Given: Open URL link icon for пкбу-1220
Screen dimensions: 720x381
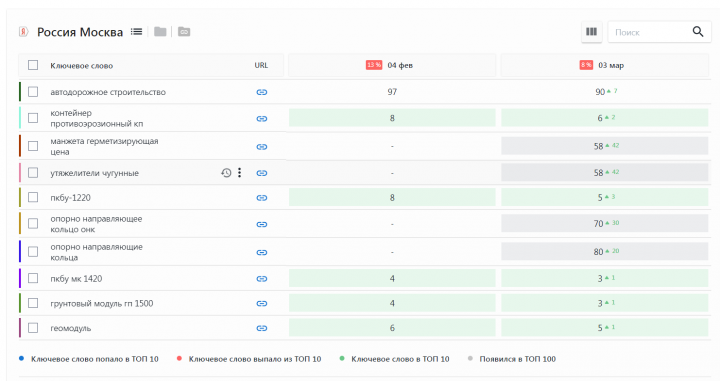Looking at the screenshot, I should tap(262, 198).
